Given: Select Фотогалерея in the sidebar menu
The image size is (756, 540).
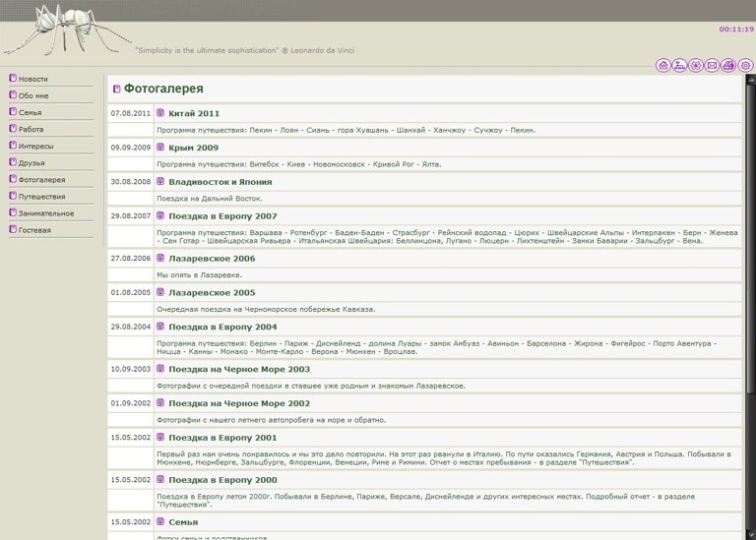Looking at the screenshot, I should (x=41, y=180).
